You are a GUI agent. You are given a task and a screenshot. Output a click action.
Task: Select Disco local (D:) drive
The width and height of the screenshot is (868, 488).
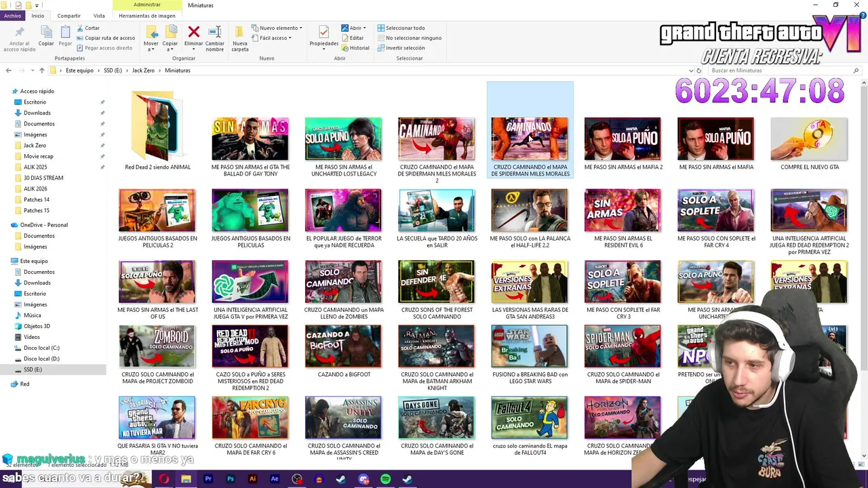(41, 359)
